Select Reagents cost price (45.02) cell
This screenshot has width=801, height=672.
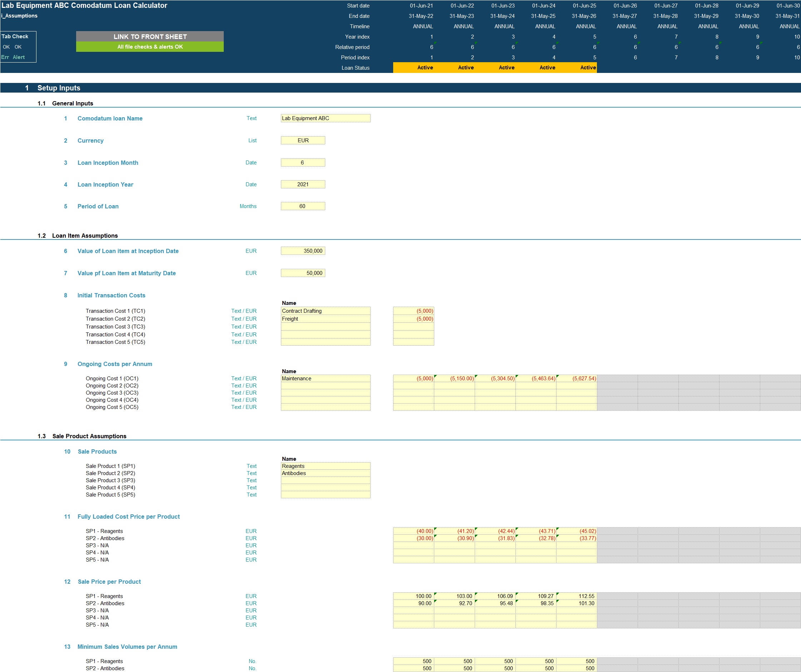point(576,531)
